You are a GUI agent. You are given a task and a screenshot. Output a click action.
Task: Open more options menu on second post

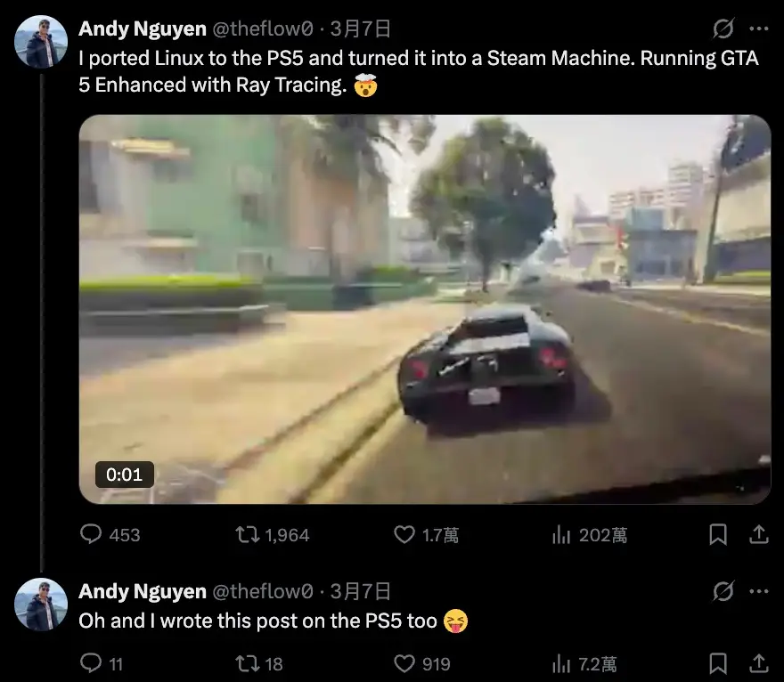[759, 591]
